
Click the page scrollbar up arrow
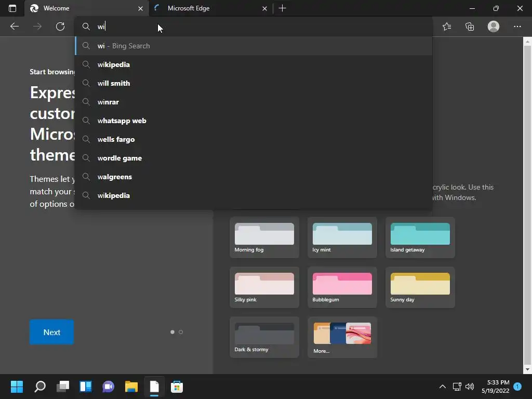coord(527,42)
